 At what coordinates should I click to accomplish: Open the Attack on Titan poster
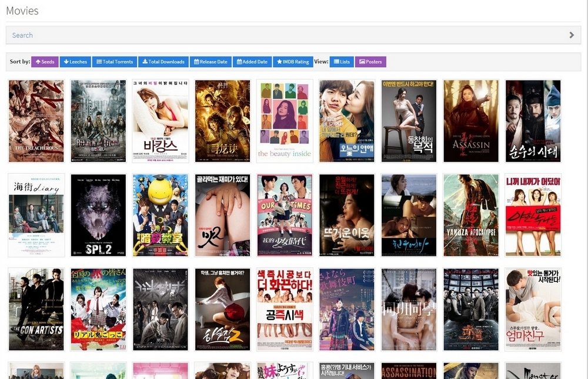click(98, 121)
